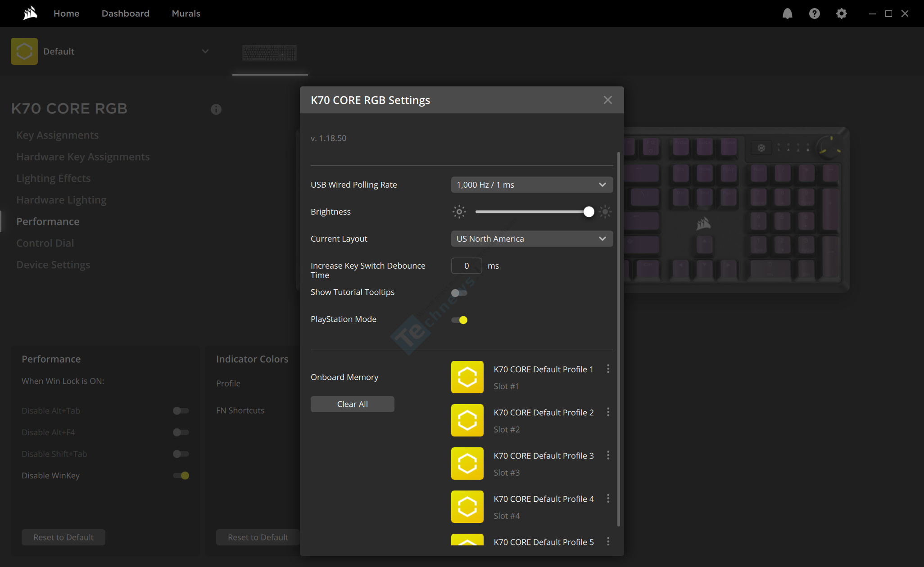This screenshot has height=567, width=924.
Task: Click the Corsair sails logo
Action: [30, 13]
